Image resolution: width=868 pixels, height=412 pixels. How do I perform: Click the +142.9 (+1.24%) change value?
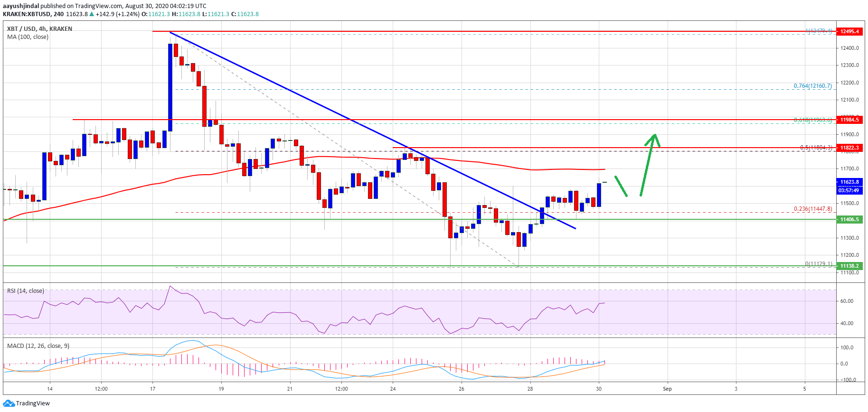[118, 14]
